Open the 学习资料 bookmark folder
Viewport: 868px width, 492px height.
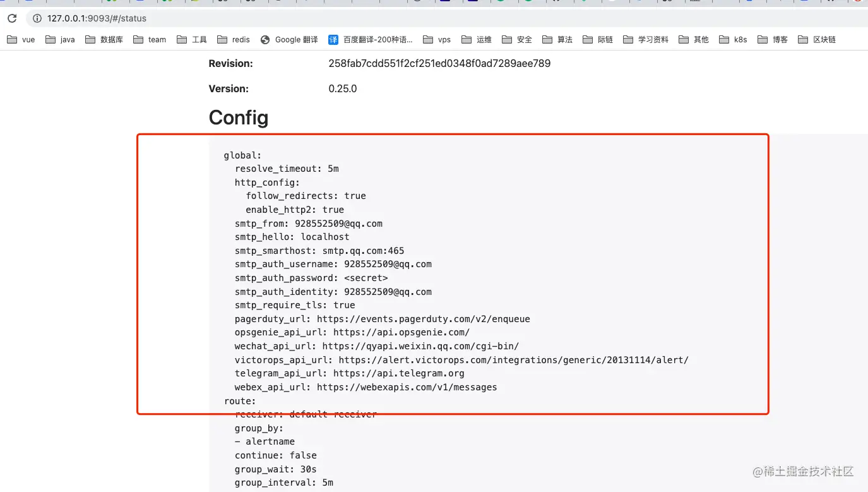[646, 39]
